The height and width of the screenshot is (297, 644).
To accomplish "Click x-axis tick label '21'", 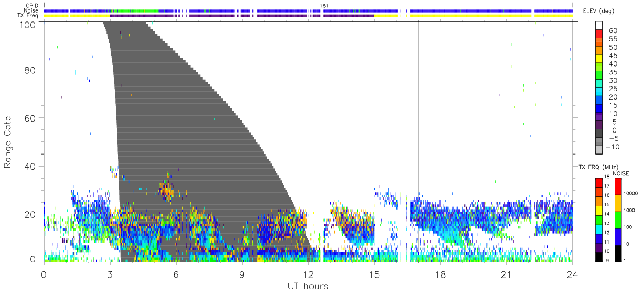I will click(x=506, y=274).
